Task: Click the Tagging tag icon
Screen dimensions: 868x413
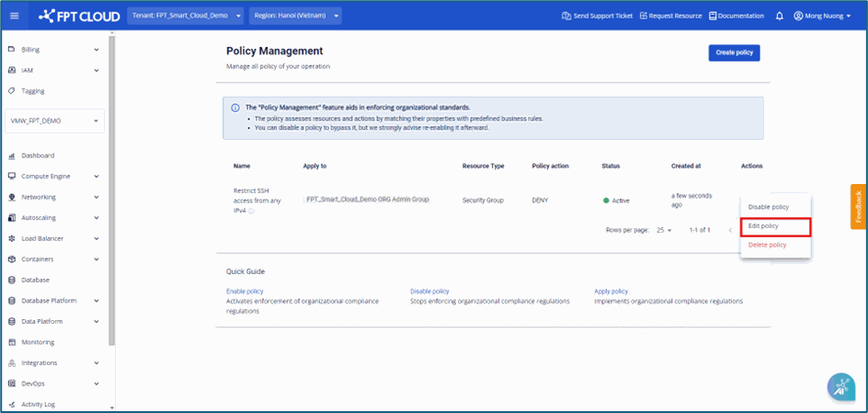Action: [x=11, y=91]
